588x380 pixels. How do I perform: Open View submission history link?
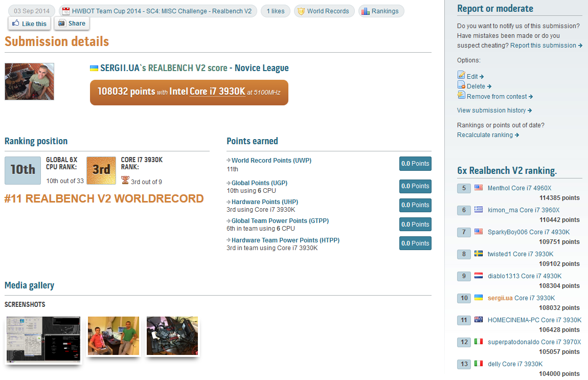click(x=494, y=110)
